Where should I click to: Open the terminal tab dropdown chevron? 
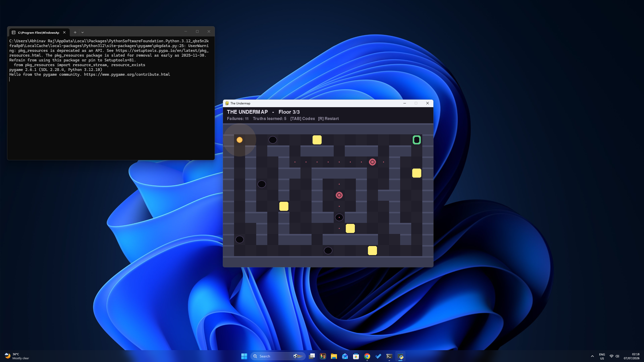[x=83, y=32]
